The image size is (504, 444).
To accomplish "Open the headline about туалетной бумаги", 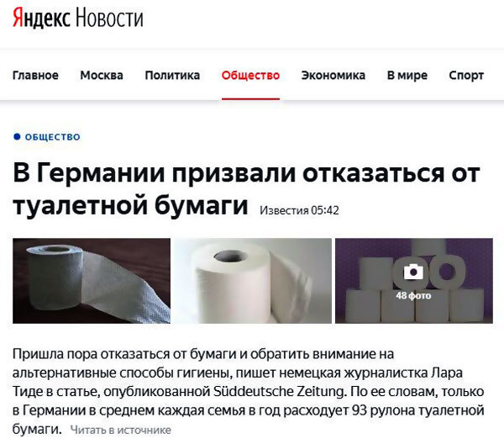I will 246,189.
